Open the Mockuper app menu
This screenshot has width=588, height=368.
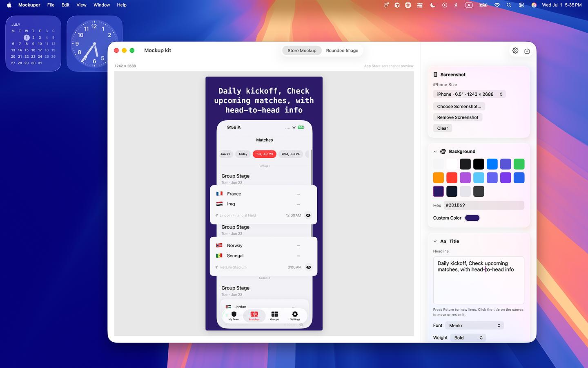(29, 5)
